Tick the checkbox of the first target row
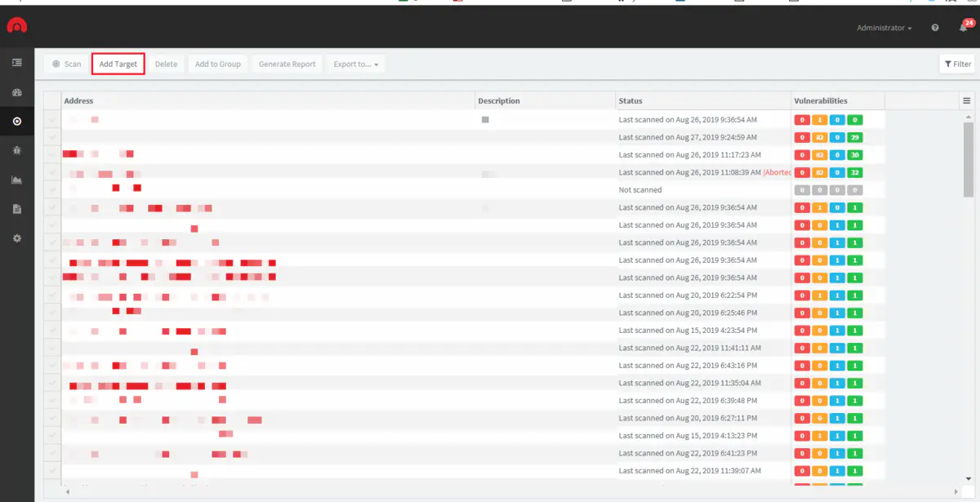 [53, 120]
